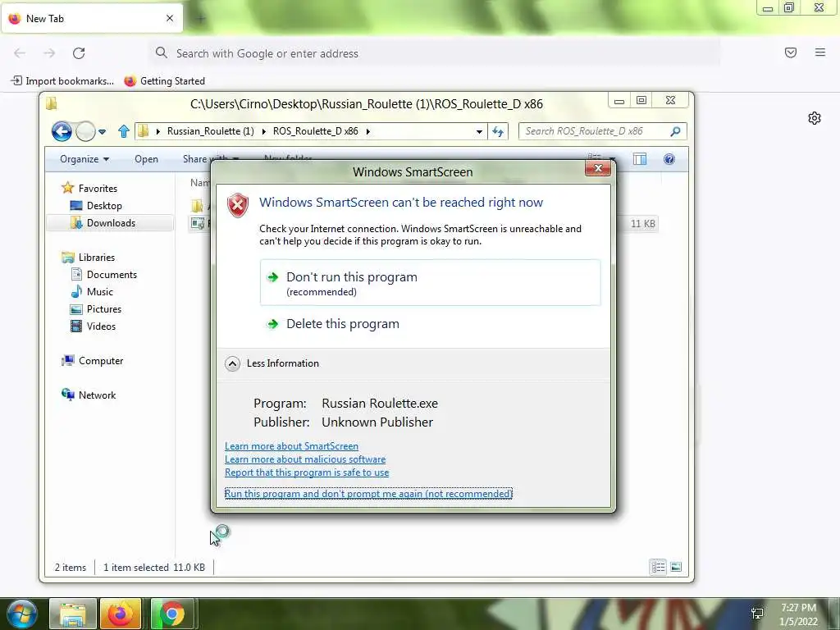The image size is (840, 630).
Task: Click the folder icon in Explorer address bar
Action: click(143, 131)
